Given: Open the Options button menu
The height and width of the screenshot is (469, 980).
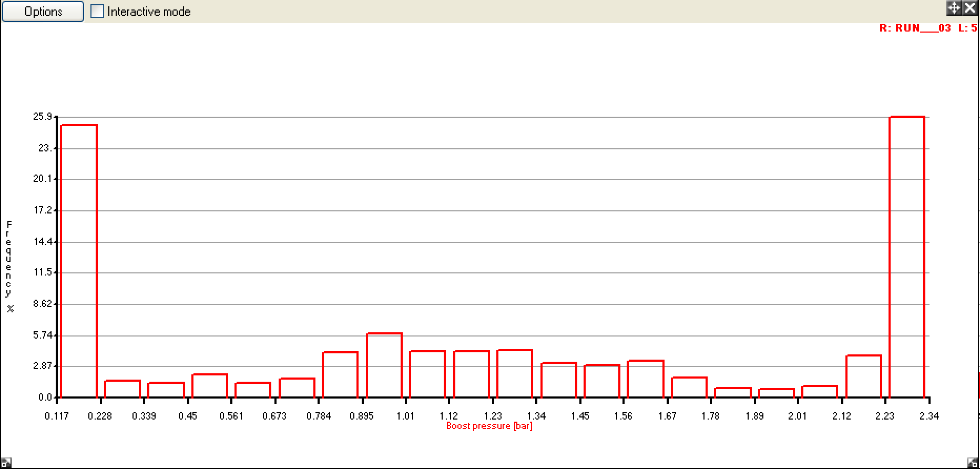Looking at the screenshot, I should click(43, 12).
